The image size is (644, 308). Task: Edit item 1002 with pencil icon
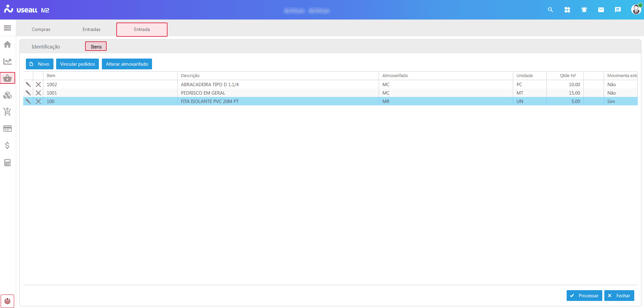28,84
